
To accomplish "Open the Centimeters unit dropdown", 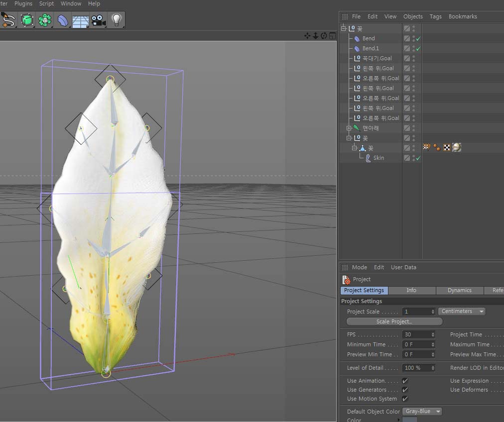I will (x=462, y=312).
